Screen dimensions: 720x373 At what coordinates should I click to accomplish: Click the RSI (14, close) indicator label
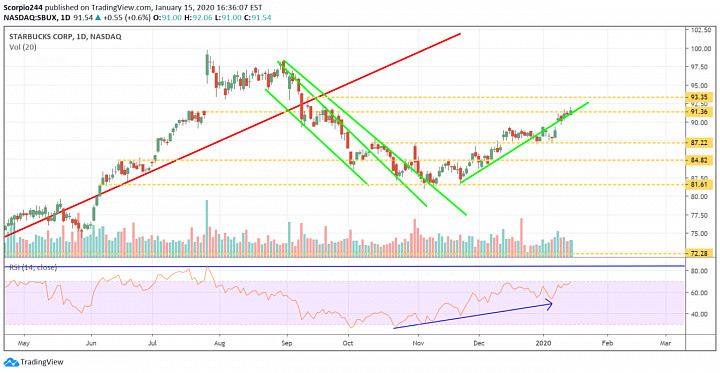[x=34, y=268]
